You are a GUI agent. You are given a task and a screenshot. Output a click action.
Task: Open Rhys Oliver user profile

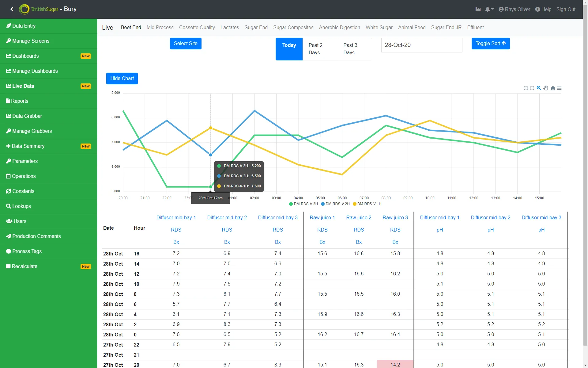point(514,9)
